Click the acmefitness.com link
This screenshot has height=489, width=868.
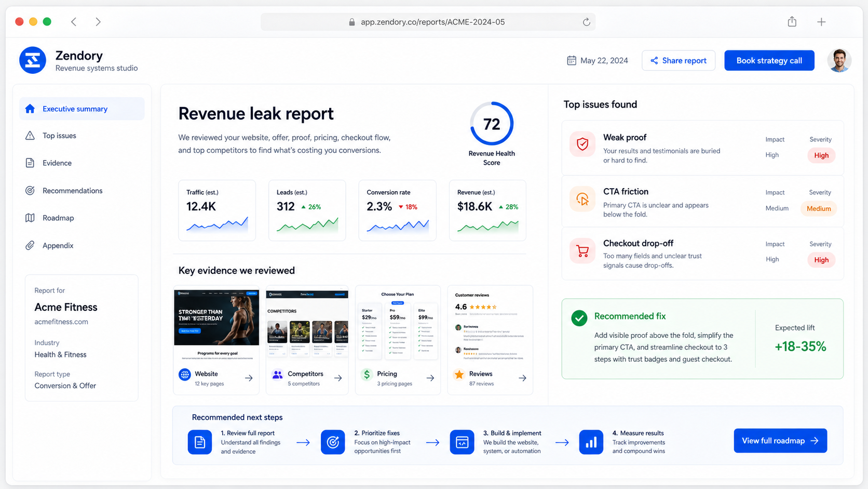61,322
